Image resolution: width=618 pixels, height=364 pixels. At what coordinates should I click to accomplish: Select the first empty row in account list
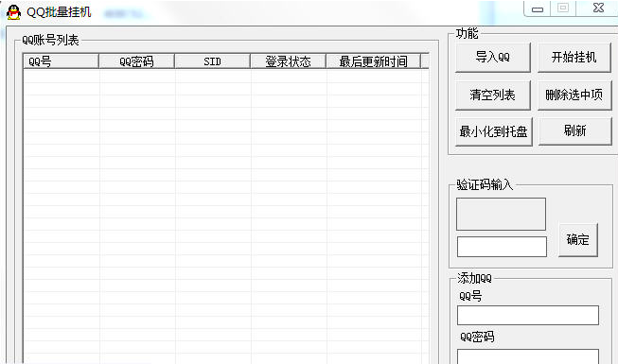click(222, 77)
